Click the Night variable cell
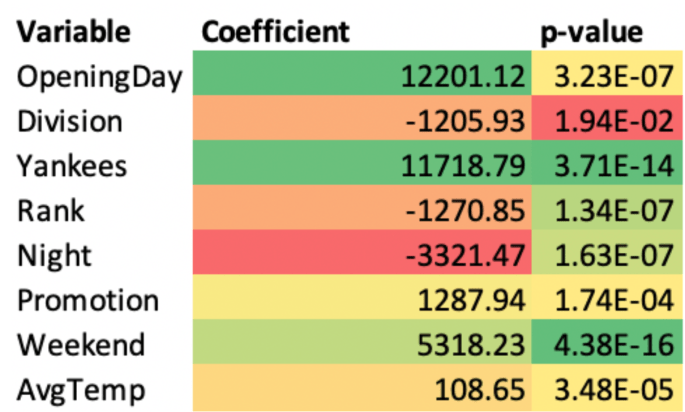This screenshot has width=685, height=412. 52,256
